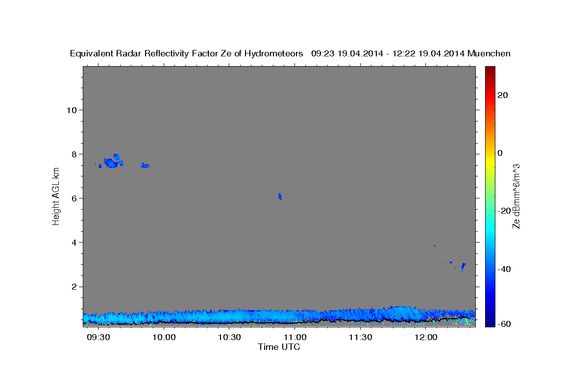This screenshot has width=588, height=392.
Task: Pick the dark blue bottom of colorbar
Action: [490, 322]
